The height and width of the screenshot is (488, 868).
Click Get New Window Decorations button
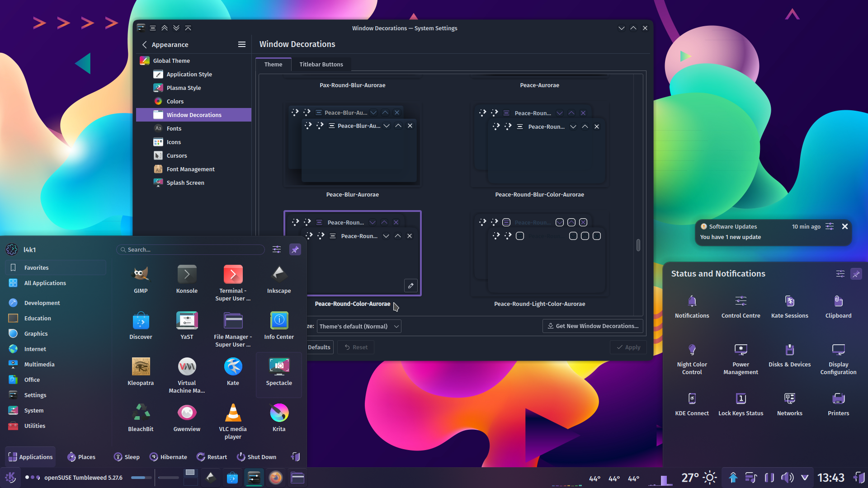[x=593, y=326]
